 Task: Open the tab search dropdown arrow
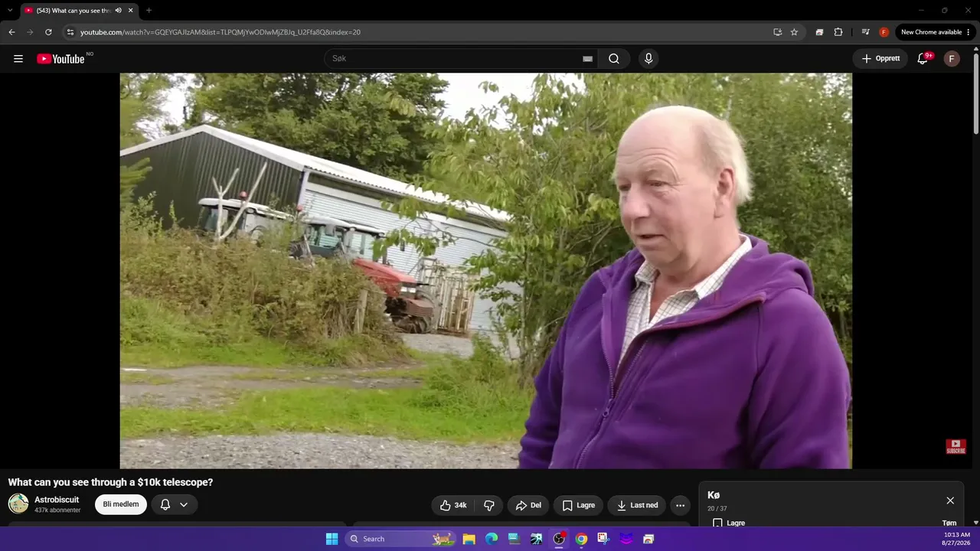point(10,11)
